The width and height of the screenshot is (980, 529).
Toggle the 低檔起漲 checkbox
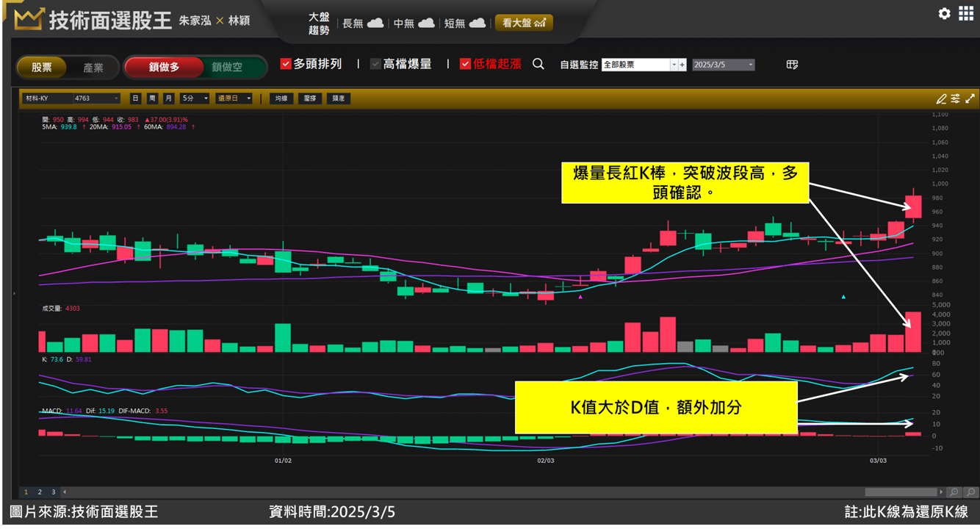465,64
